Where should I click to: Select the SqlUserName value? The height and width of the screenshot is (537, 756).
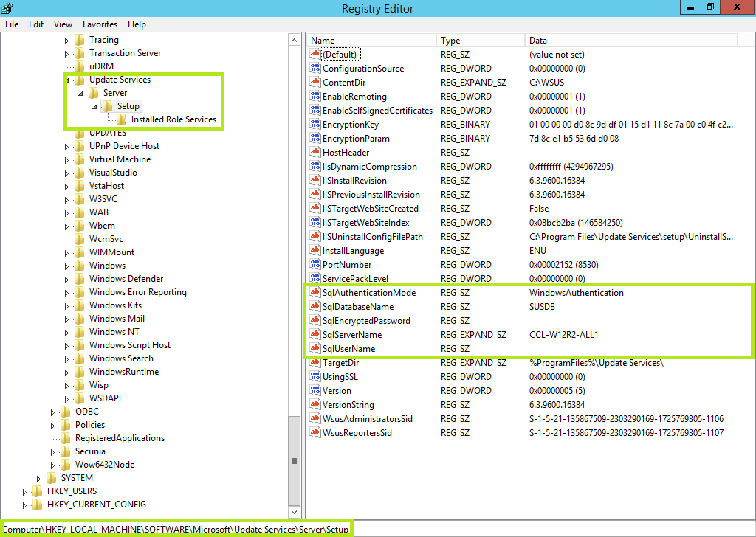(348, 348)
